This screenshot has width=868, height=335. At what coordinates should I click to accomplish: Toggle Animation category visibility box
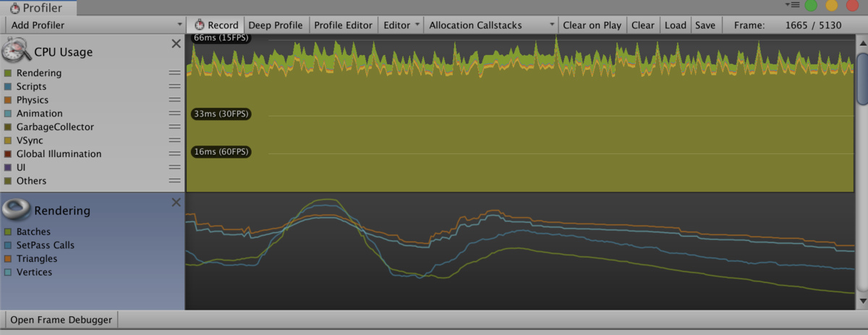tap(8, 114)
